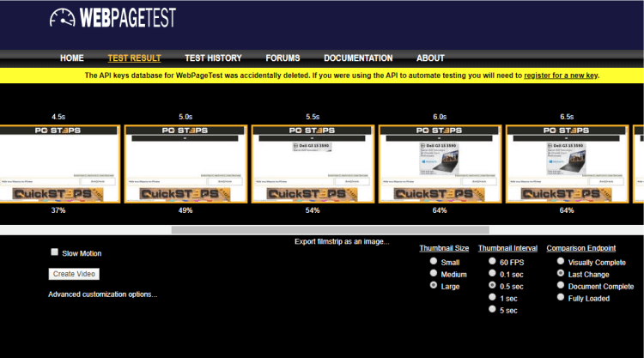Click the Comparison Endpoint heading

(x=581, y=248)
